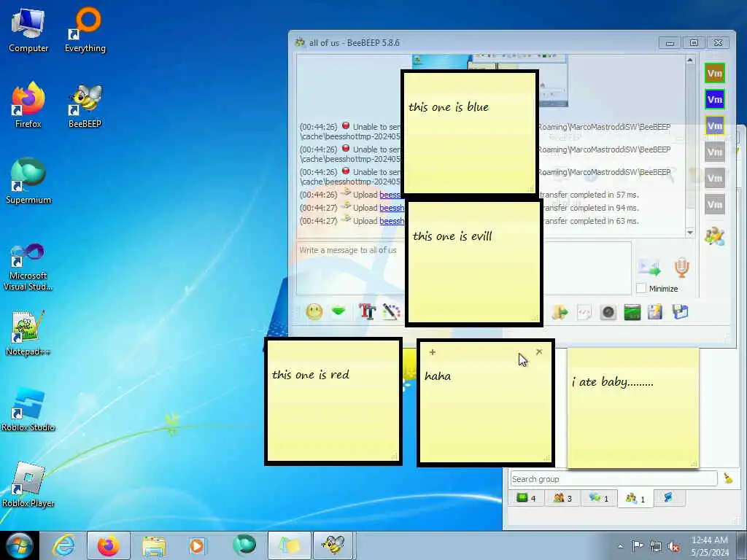
Task: Click the 'this one is blue' sticky note
Action: [x=470, y=133]
